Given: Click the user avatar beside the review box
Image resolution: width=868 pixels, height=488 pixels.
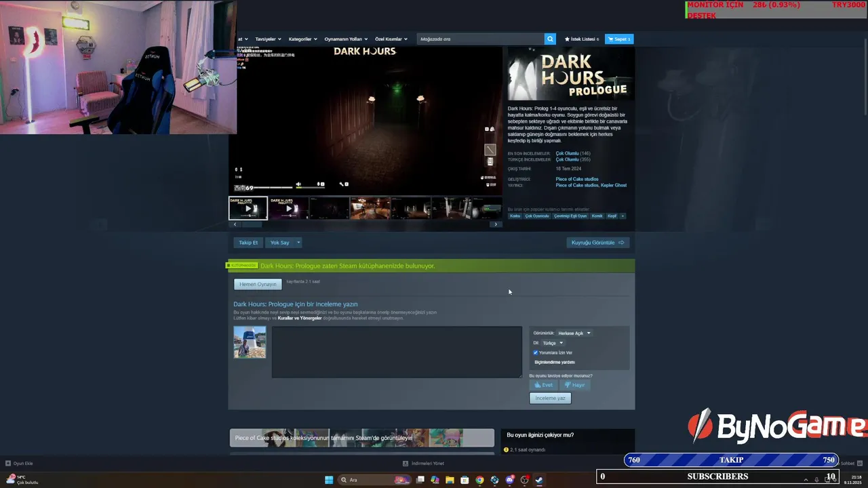Looking at the screenshot, I should pos(250,342).
